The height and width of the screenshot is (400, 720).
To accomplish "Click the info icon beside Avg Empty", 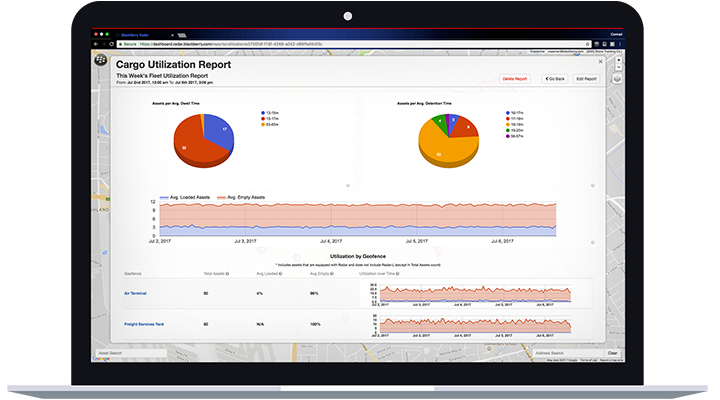I will (332, 273).
